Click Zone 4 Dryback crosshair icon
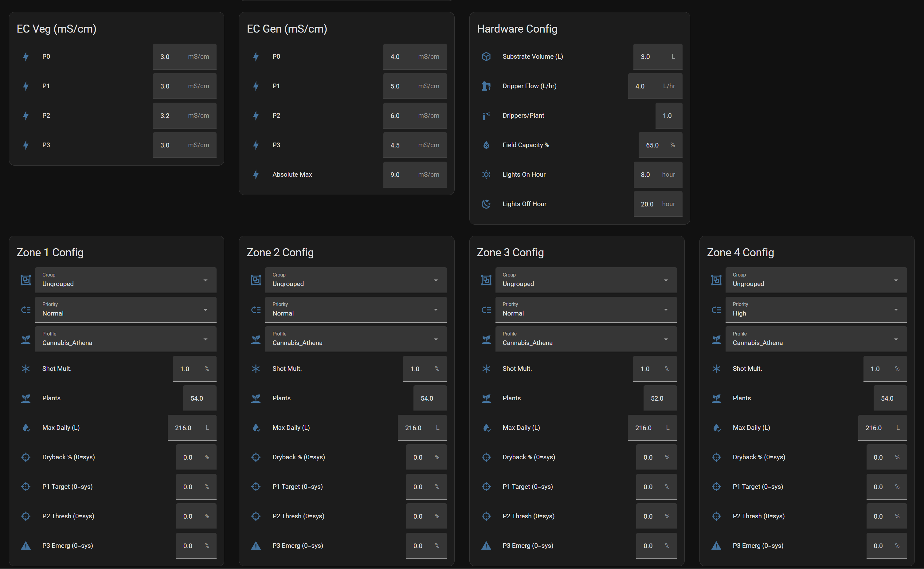 pos(716,457)
